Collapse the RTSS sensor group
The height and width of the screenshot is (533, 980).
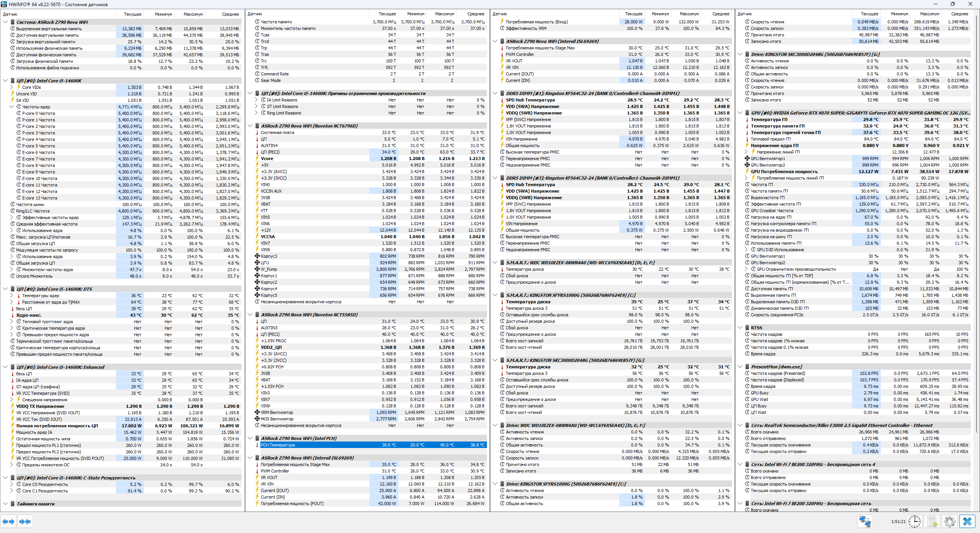coord(740,328)
